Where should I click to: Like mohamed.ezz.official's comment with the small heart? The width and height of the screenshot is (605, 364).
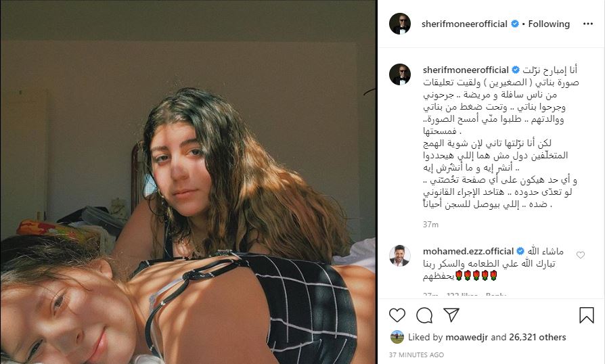[x=581, y=255]
